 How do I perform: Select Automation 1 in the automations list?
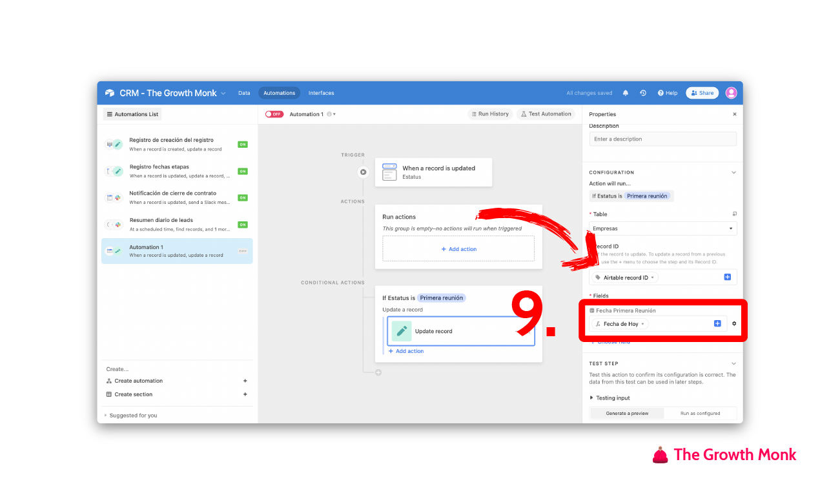click(177, 251)
